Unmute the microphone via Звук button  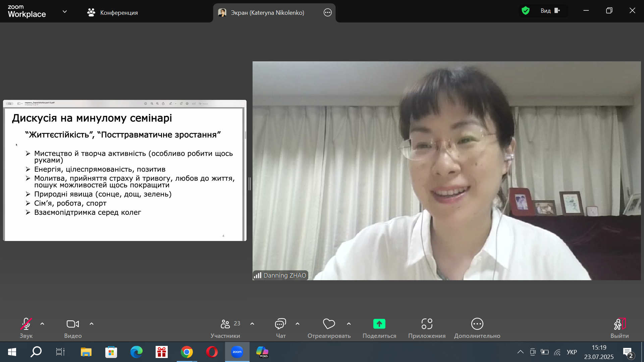[26, 328]
